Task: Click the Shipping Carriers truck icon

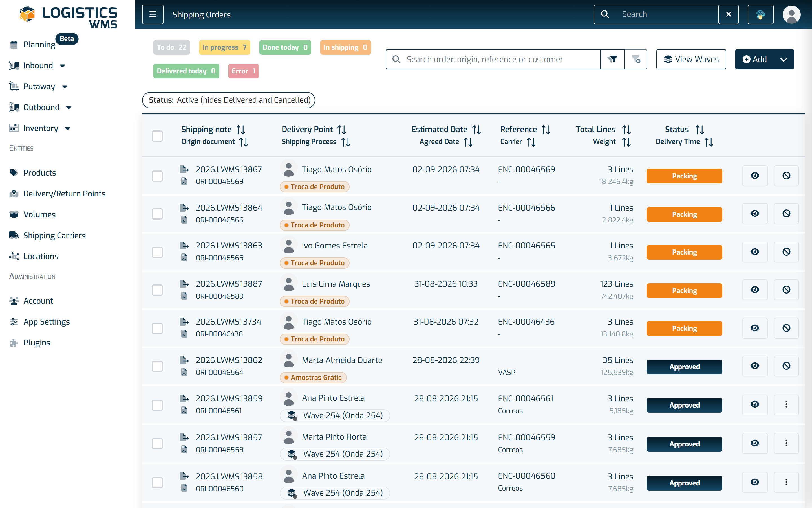Action: [x=14, y=235]
